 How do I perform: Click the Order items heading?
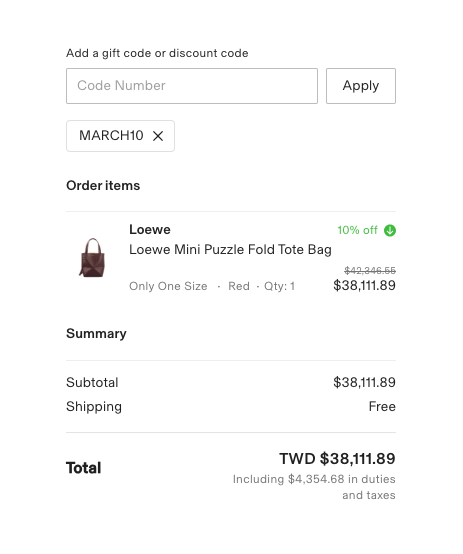coord(103,186)
